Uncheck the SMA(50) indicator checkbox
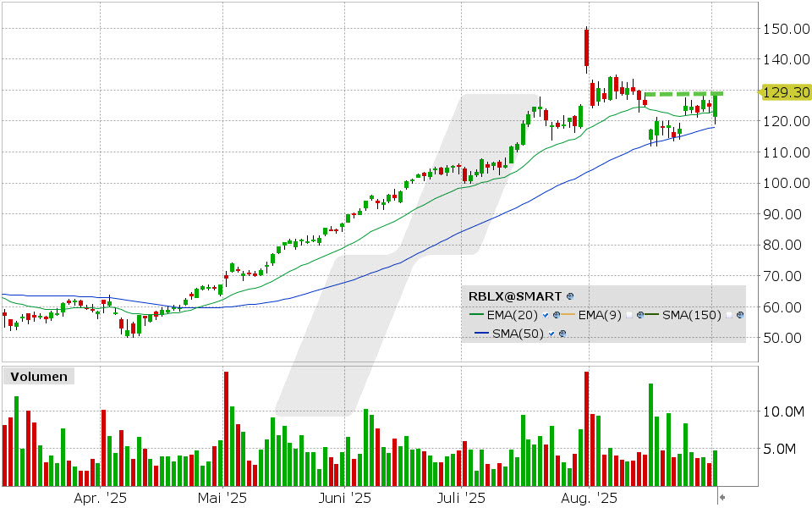The height and width of the screenshot is (508, 812). coord(551,334)
